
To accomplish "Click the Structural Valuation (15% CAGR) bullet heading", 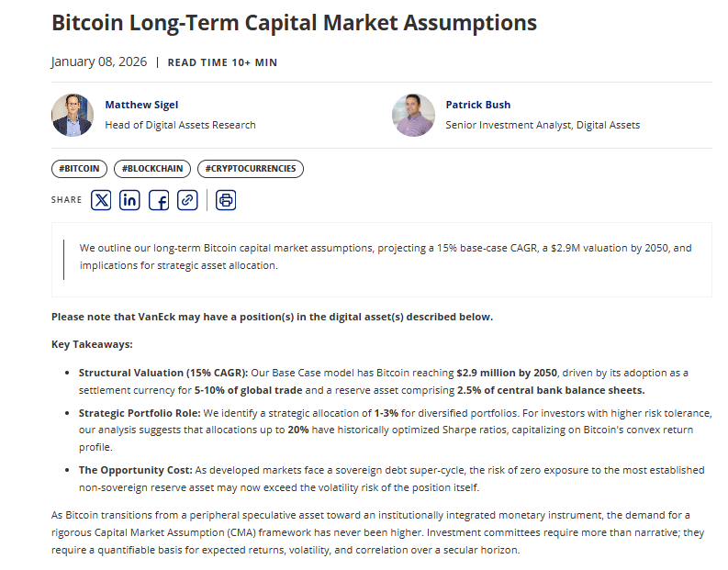I will [162, 373].
